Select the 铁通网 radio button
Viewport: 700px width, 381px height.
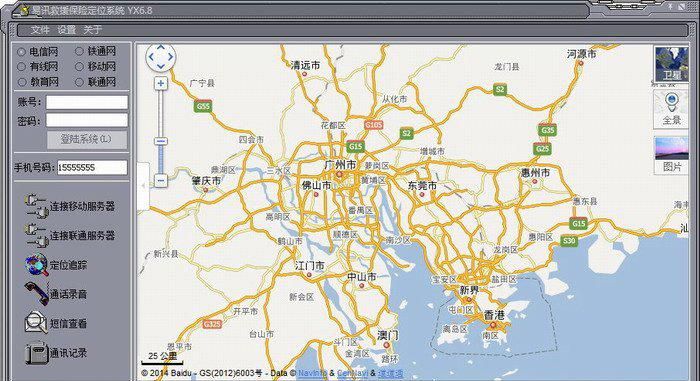coord(79,51)
